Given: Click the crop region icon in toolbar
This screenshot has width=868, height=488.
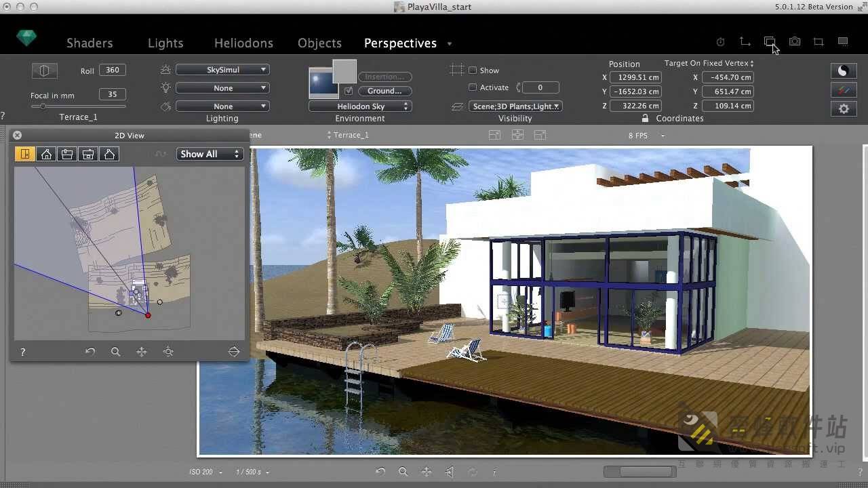Looking at the screenshot, I should 818,42.
